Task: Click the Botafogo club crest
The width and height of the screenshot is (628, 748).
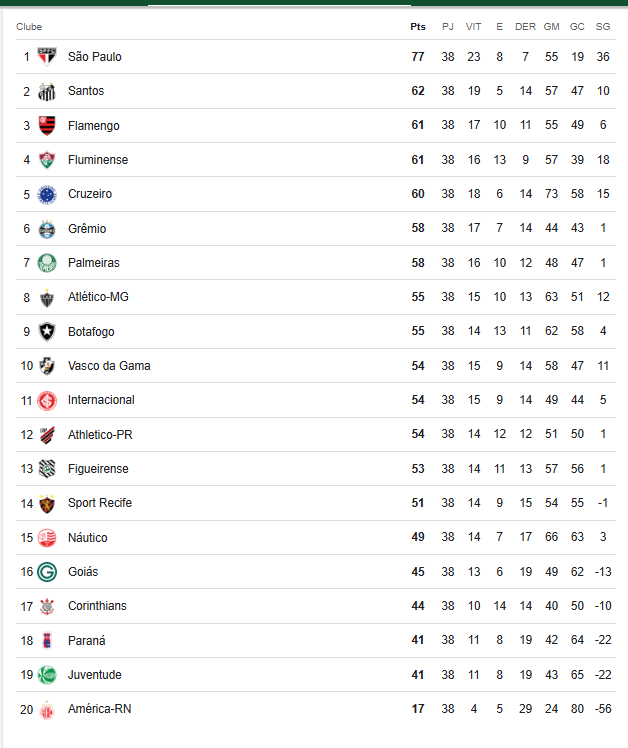Action: pos(47,331)
